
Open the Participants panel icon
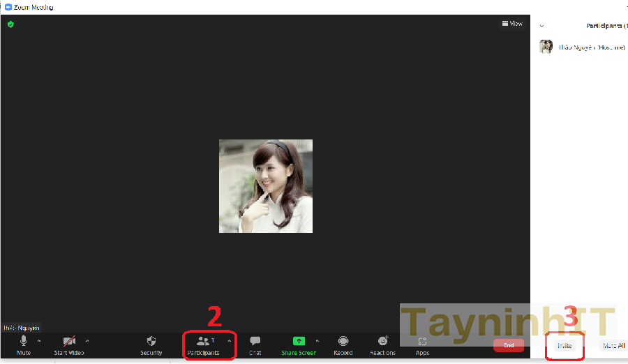point(203,341)
